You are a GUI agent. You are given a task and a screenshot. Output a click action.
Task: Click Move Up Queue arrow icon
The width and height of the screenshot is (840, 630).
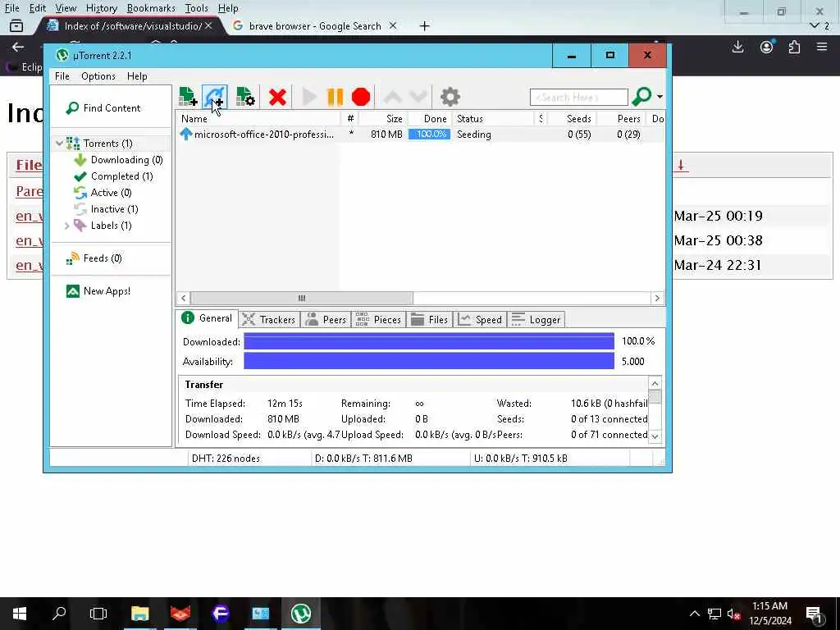click(x=392, y=97)
